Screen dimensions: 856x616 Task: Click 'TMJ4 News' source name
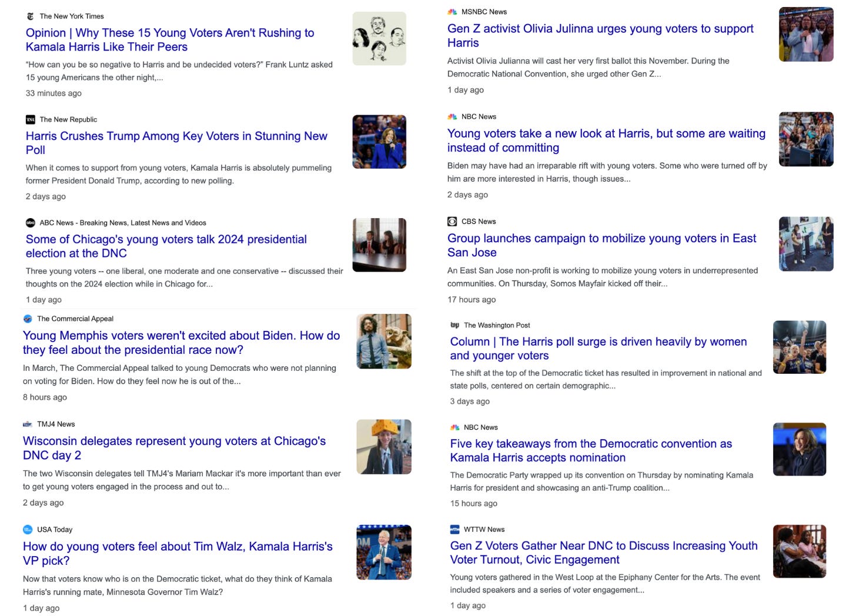coord(56,424)
